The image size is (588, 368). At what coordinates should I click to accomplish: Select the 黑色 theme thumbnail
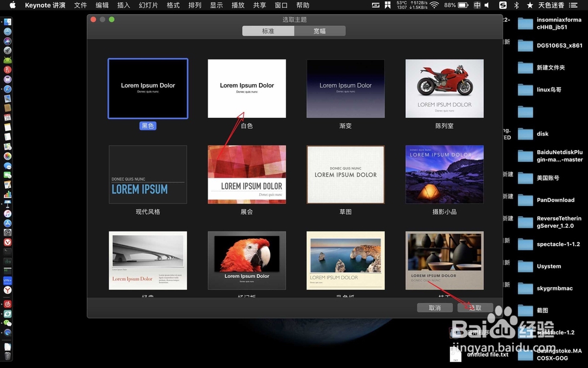pyautogui.click(x=148, y=89)
